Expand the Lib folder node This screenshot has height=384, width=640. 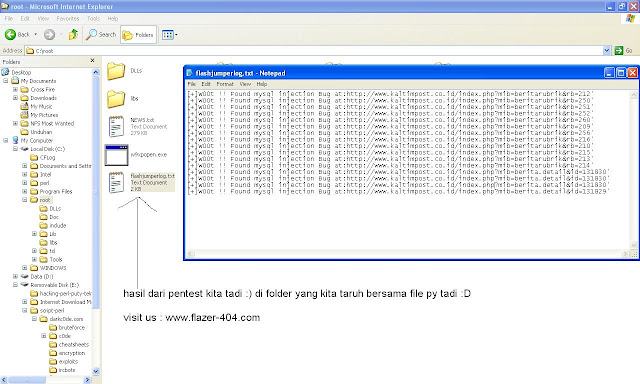point(35,234)
